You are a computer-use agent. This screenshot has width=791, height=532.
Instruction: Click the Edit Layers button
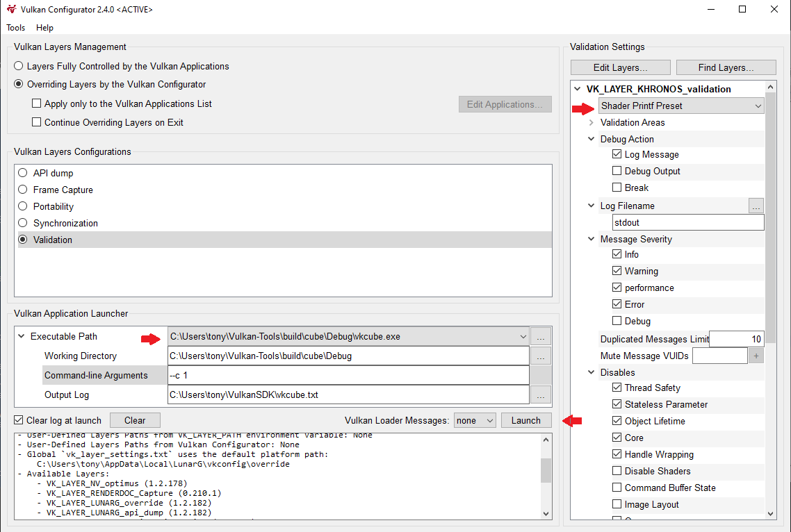click(619, 67)
